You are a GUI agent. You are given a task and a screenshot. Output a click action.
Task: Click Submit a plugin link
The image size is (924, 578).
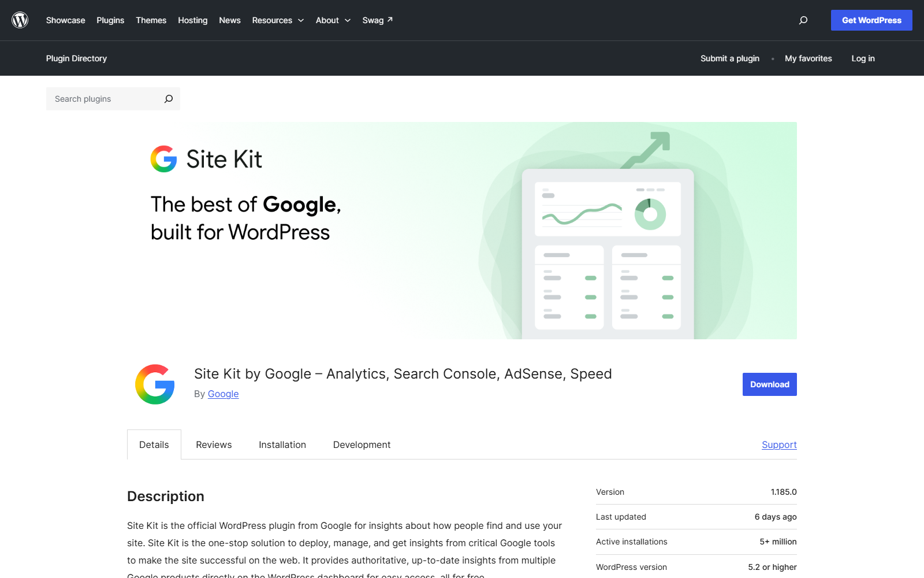[x=730, y=58]
